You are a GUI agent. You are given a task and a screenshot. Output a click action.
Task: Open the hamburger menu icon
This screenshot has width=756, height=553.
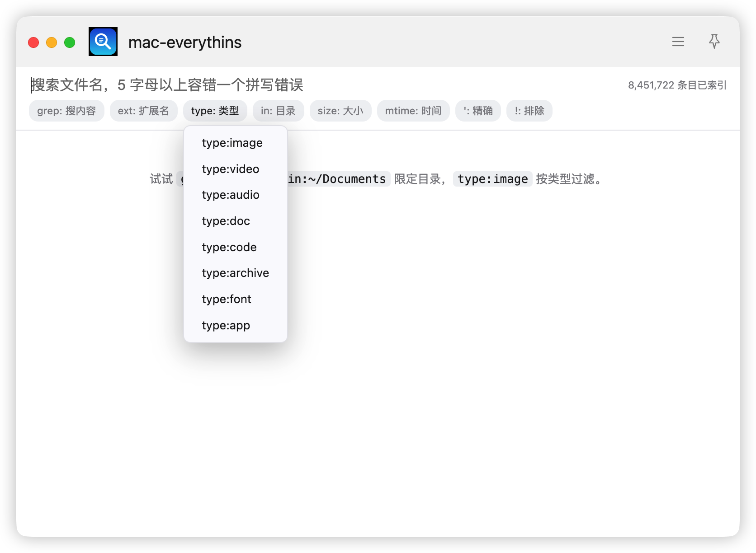pos(678,42)
